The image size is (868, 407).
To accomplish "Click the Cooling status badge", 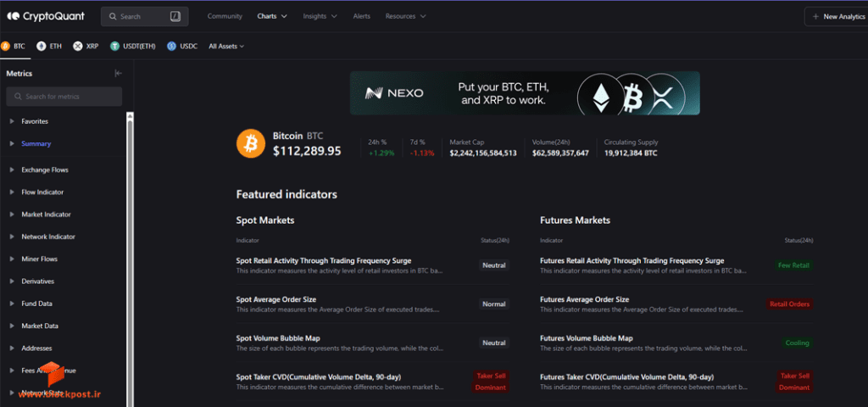I will pyautogui.click(x=797, y=343).
